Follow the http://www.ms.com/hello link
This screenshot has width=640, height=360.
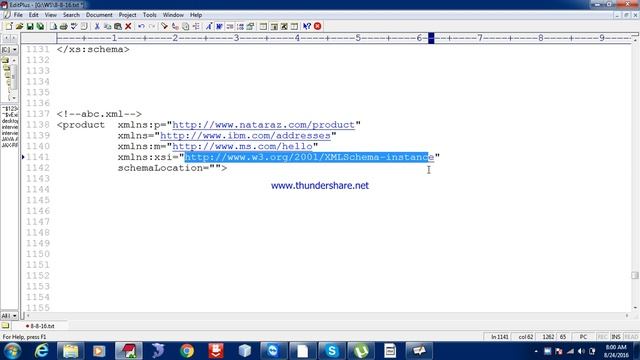pos(242,146)
